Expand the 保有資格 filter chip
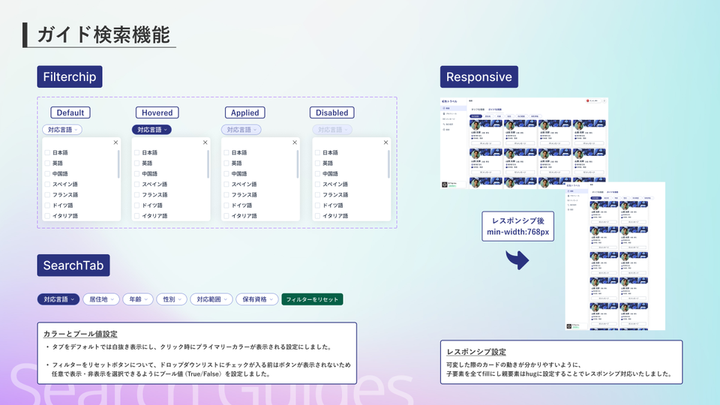 point(257,299)
